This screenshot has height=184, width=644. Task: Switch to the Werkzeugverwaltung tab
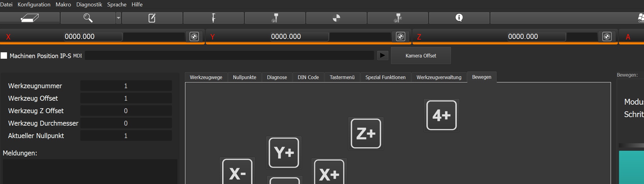tap(439, 77)
